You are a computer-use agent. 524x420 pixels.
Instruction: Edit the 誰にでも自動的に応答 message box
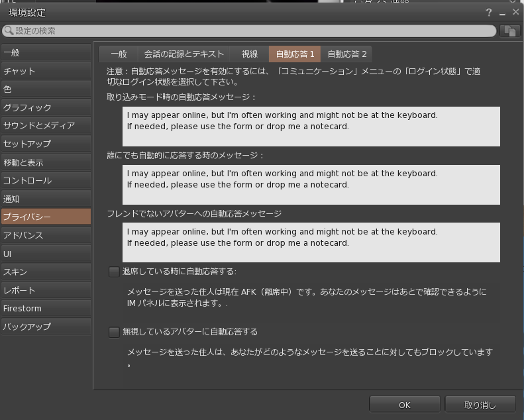coord(311,184)
